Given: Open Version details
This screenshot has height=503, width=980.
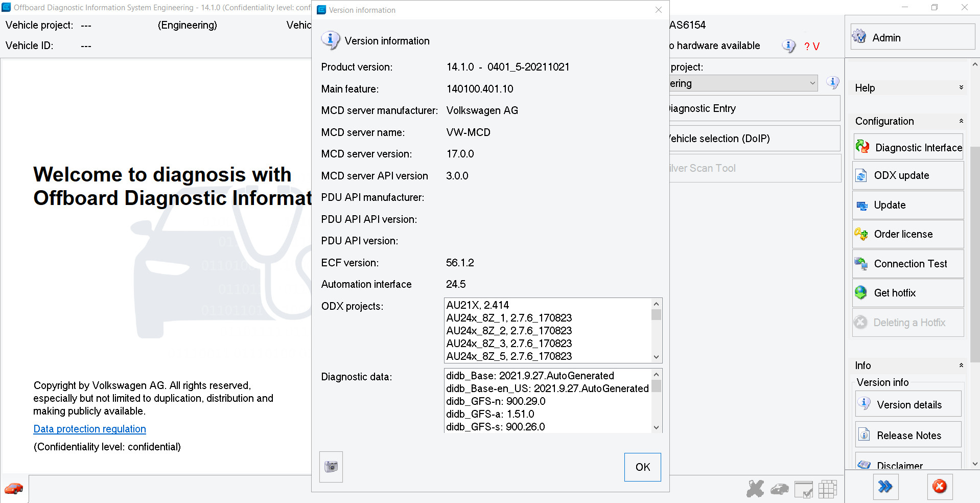Looking at the screenshot, I should click(908, 404).
